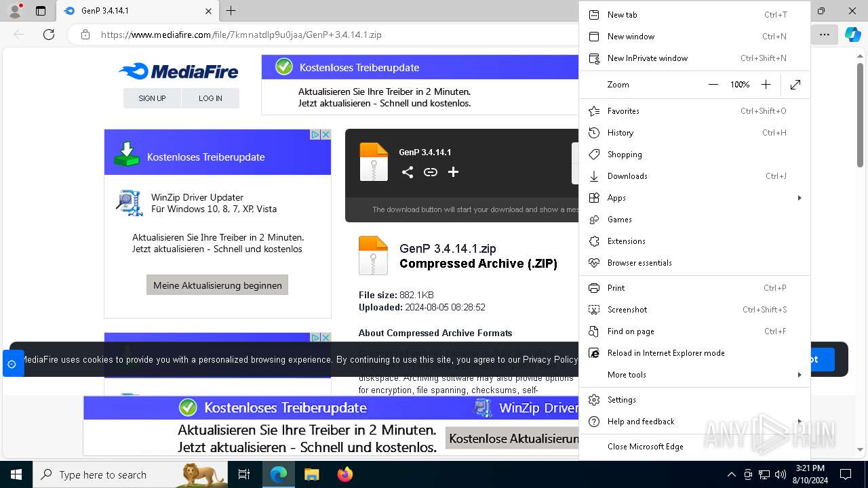Open Task View on the taskbar
Screen dimensions: 868x488
tap(244, 474)
